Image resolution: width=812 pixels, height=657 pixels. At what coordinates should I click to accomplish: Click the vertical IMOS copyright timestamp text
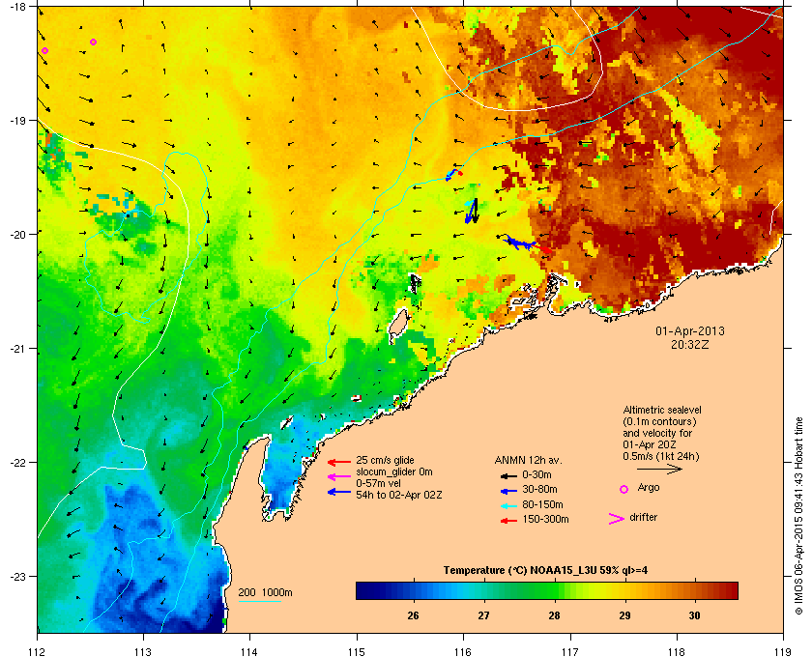(798, 516)
